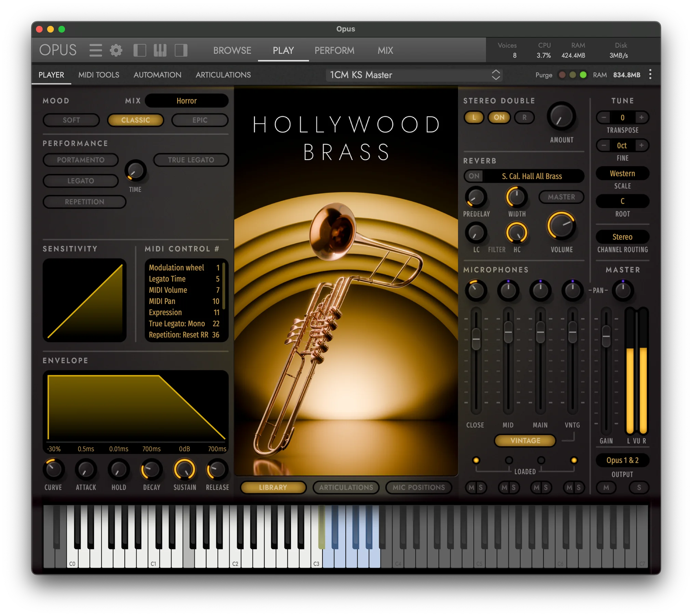692x616 pixels.
Task: Click the piano keyboard icon in the toolbar
Action: [x=160, y=50]
